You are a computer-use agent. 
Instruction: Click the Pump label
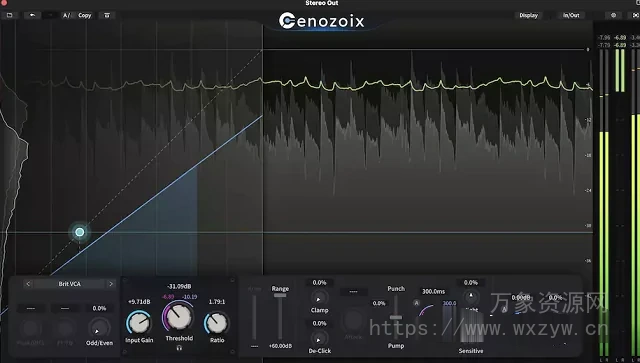(396, 345)
